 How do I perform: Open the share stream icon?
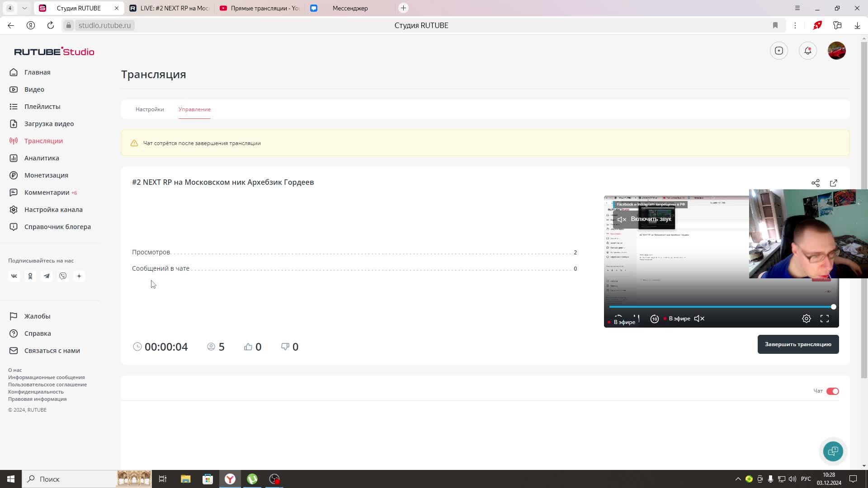click(815, 183)
